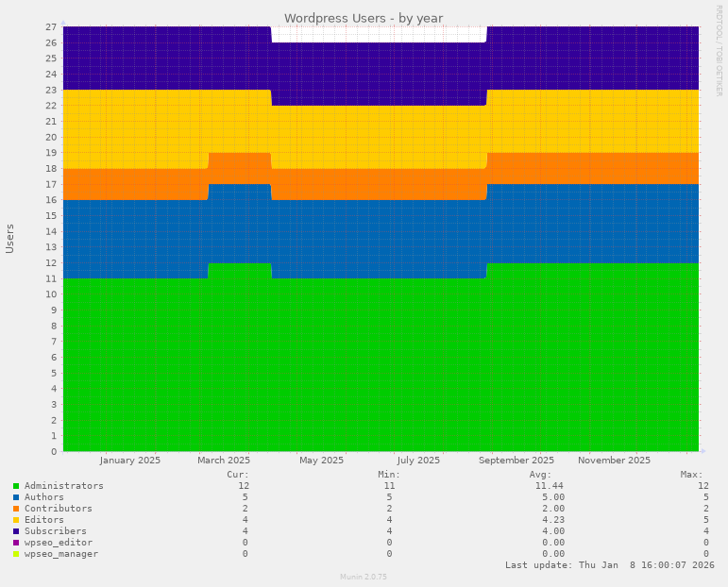Click the 'September 2025' x-axis label
The image size is (728, 587).
[x=516, y=461]
